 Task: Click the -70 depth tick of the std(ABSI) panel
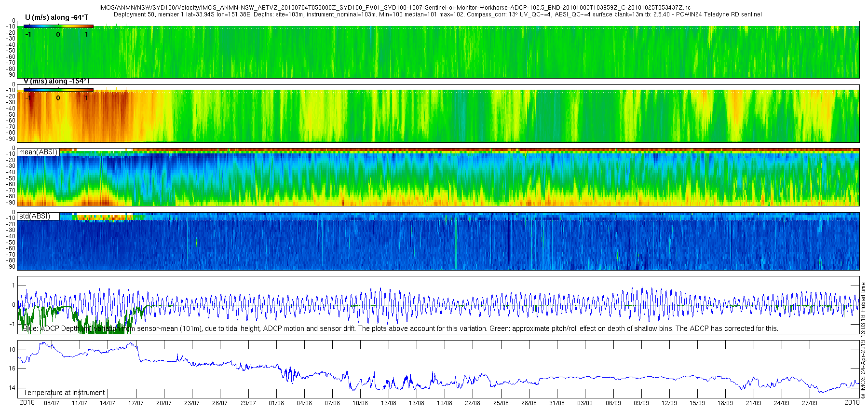[11, 255]
